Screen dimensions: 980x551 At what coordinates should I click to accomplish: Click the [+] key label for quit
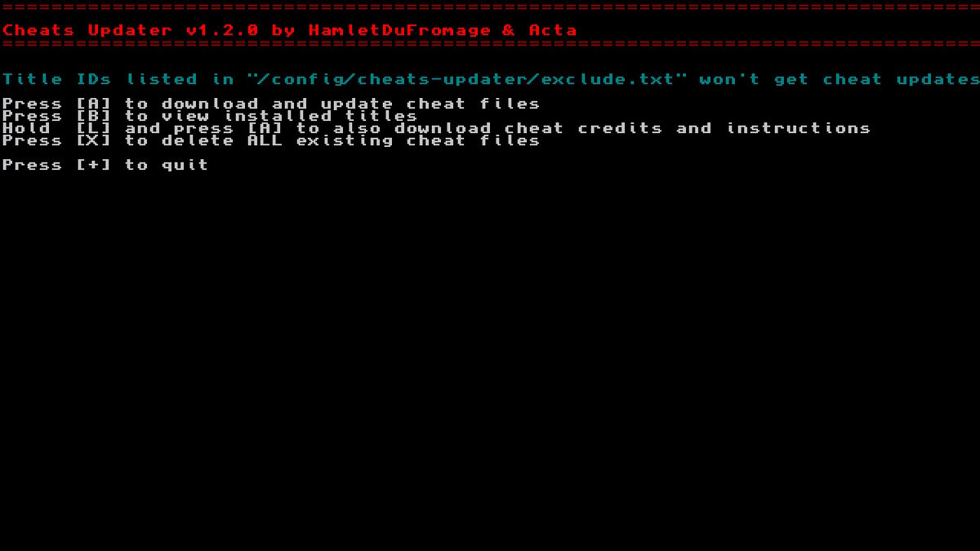pos(92,165)
